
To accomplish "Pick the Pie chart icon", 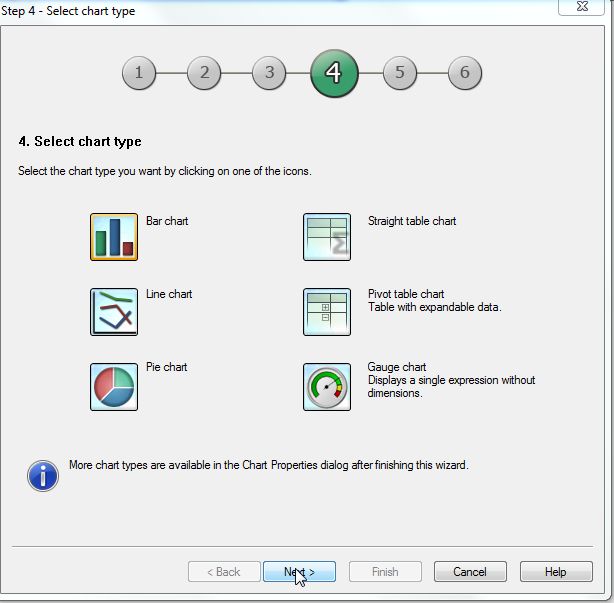I will point(114,387).
